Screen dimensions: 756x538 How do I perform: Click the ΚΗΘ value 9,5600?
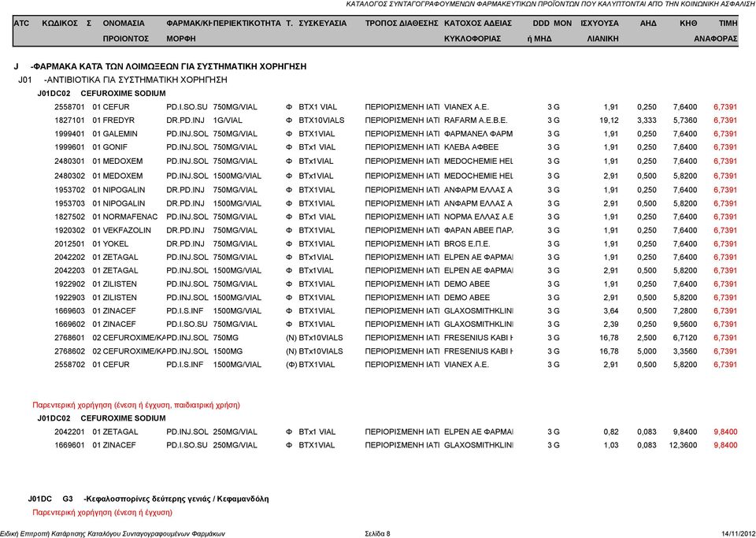coord(685,325)
